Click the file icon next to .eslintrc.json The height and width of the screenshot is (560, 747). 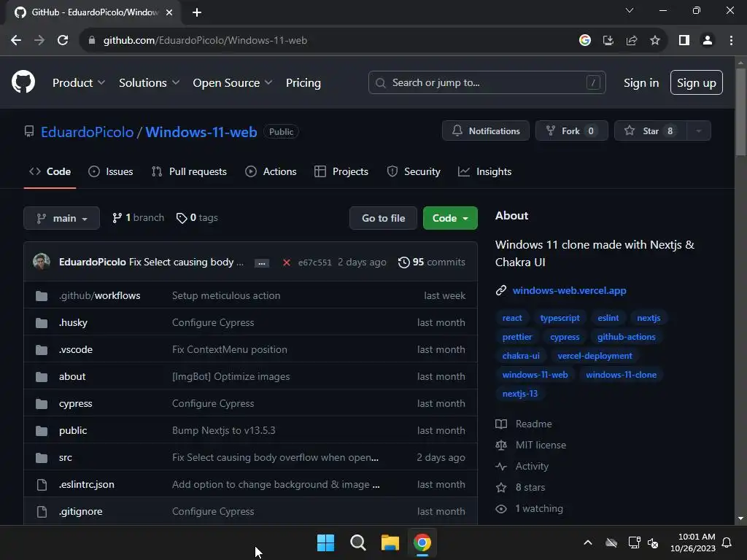point(42,485)
